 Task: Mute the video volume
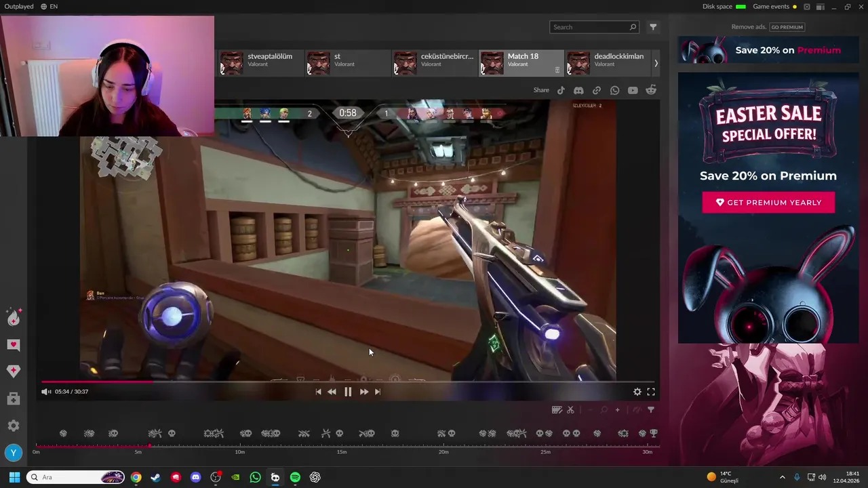[45, 392]
